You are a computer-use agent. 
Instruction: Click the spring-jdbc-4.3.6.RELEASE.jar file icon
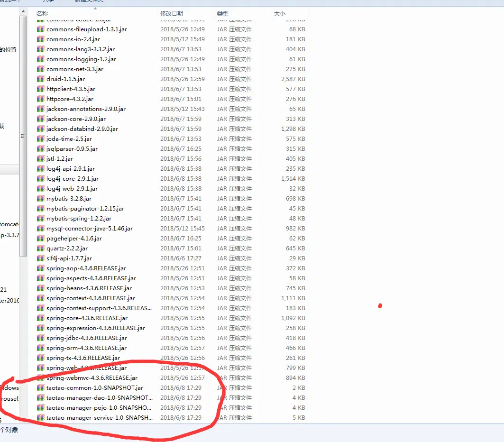pos(40,338)
